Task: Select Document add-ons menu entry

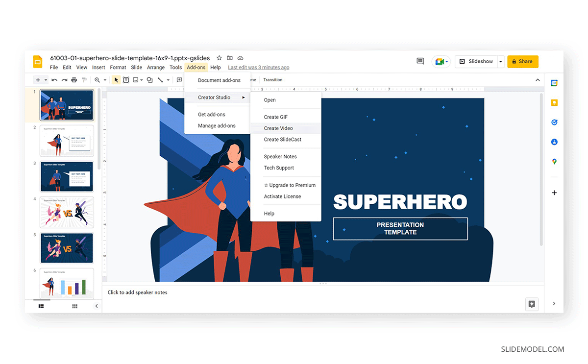Action: [x=218, y=80]
